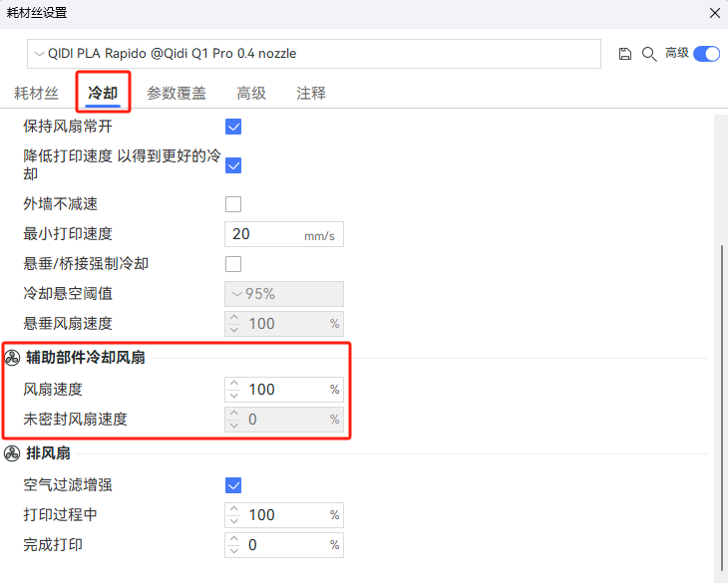Enable 外墙不减速 checkbox
Image resolution: width=728 pixels, height=583 pixels.
pos(234,204)
